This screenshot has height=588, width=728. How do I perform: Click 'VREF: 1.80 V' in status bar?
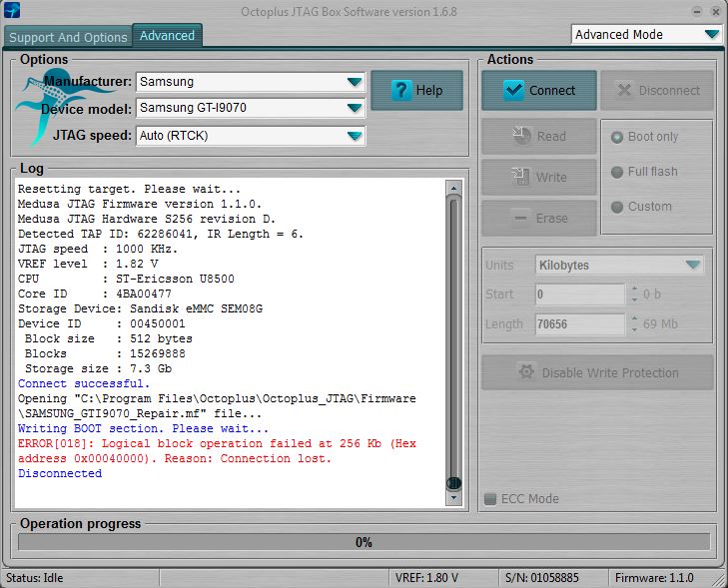tap(426, 578)
